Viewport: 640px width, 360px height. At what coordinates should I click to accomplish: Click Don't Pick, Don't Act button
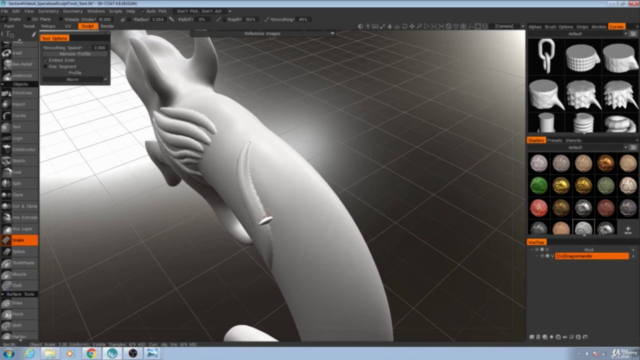pyautogui.click(x=199, y=11)
